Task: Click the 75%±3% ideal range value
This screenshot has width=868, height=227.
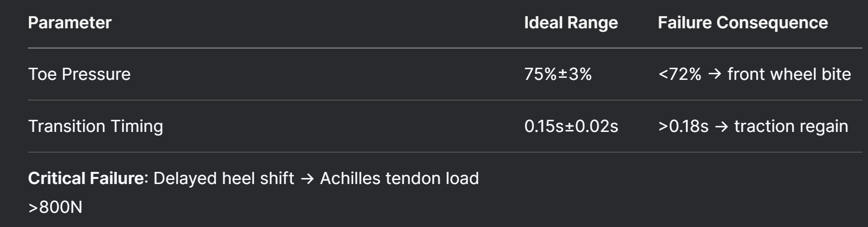Action: tap(558, 74)
